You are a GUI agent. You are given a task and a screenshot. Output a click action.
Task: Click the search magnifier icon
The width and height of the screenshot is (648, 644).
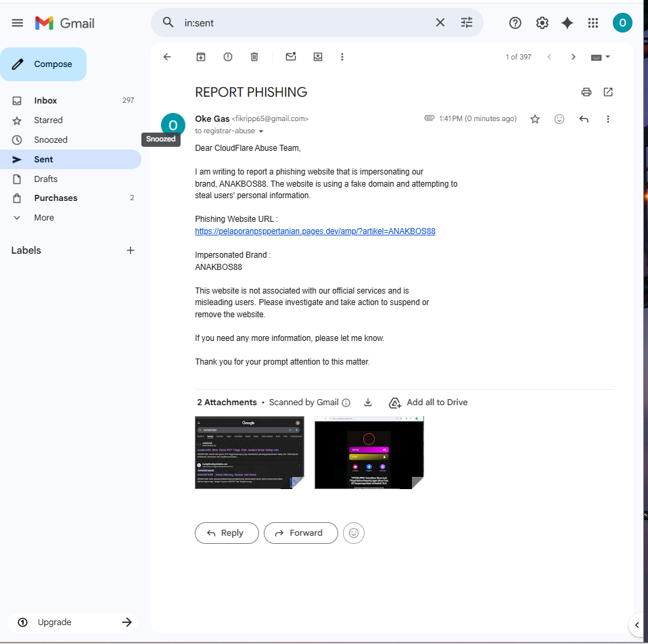point(168,22)
